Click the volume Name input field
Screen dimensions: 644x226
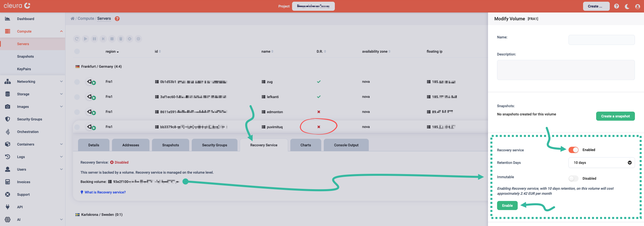pos(601,40)
